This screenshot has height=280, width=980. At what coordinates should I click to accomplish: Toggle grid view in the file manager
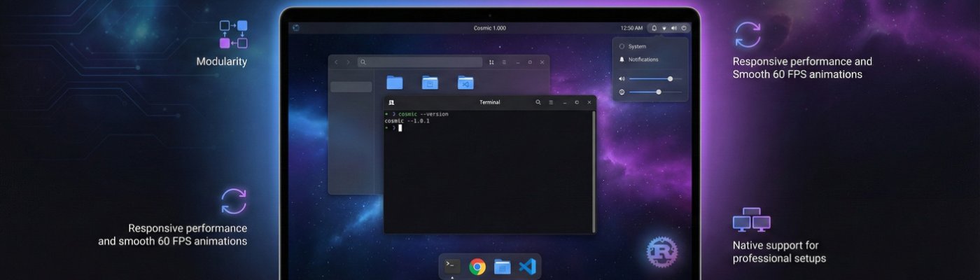(x=491, y=62)
